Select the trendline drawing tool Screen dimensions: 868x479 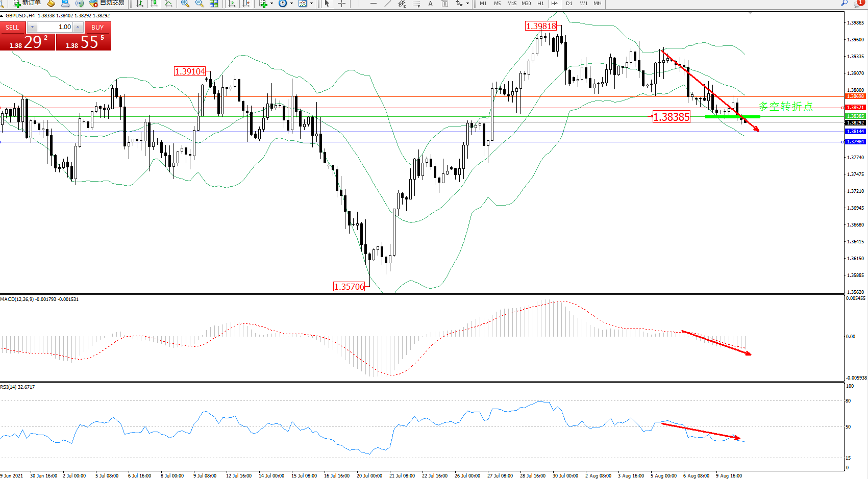[x=388, y=4]
